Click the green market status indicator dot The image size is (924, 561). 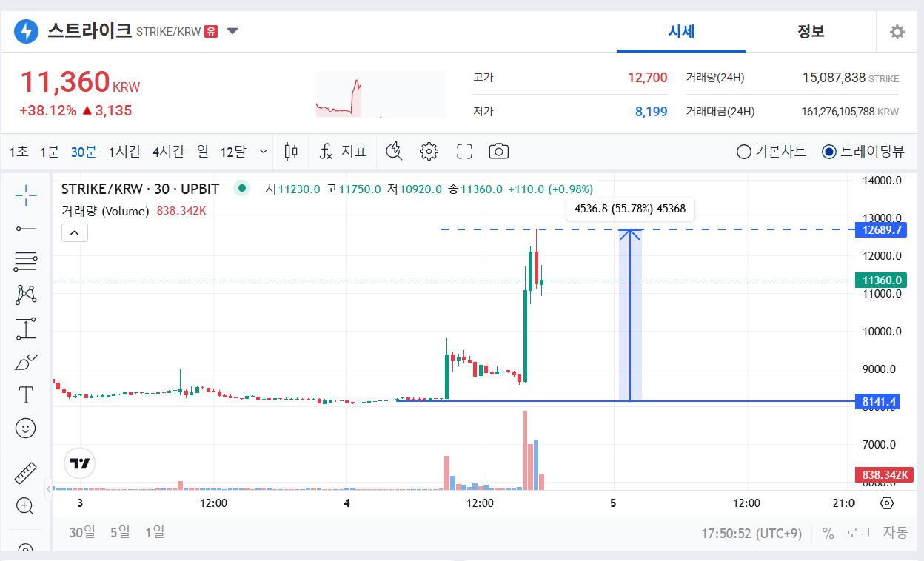pos(241,188)
